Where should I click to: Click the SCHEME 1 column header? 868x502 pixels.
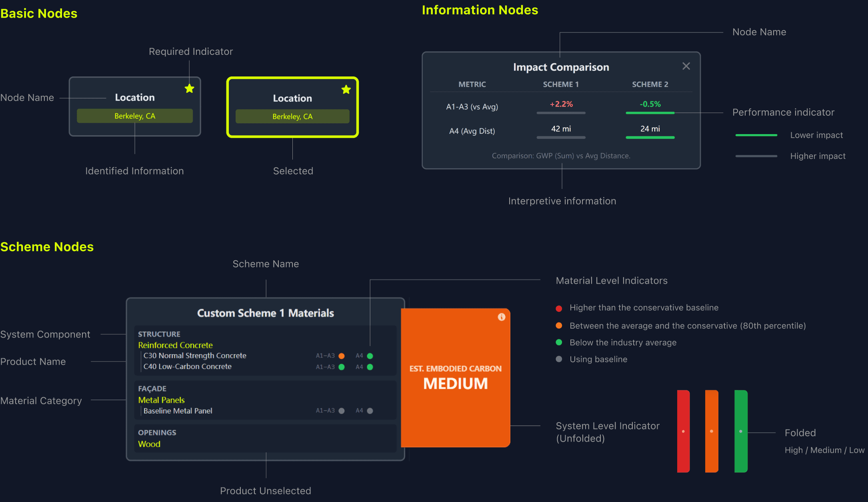pos(561,84)
